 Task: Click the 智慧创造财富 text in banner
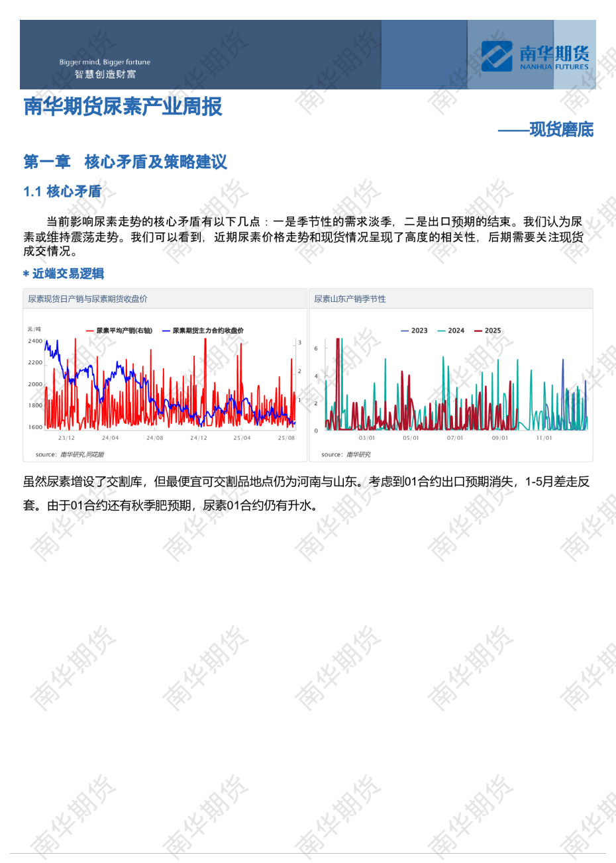click(x=105, y=74)
